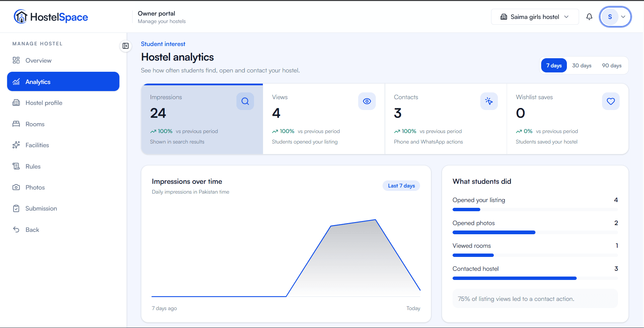Open the Facilities section
Image resolution: width=644 pixels, height=328 pixels.
(63, 145)
